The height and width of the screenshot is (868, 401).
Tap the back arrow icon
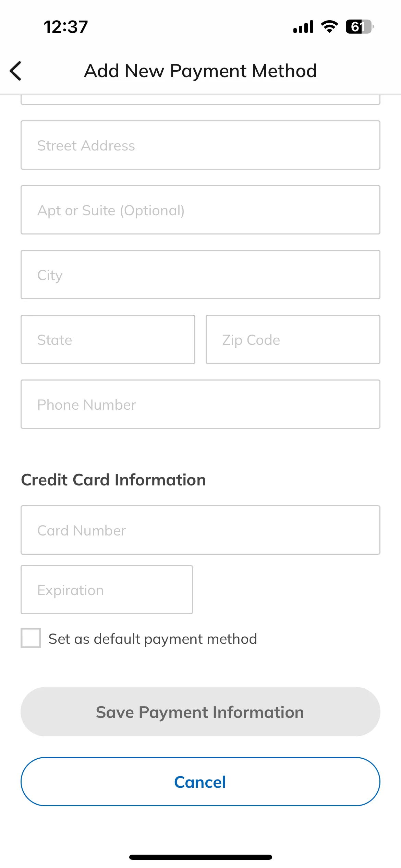click(x=15, y=71)
